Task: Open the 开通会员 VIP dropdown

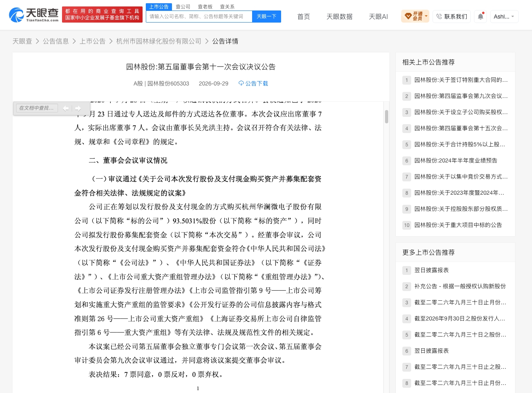Action: (415, 16)
